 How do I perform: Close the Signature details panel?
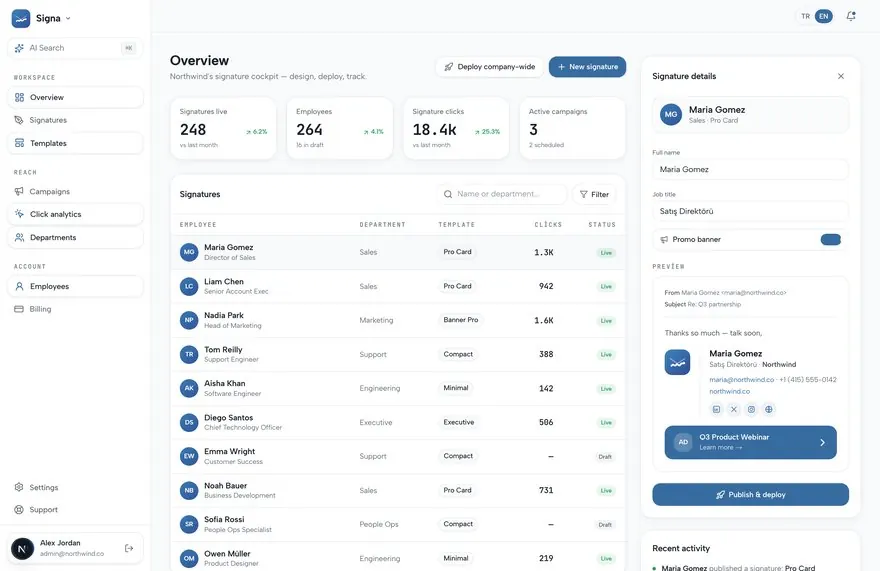[841, 76]
